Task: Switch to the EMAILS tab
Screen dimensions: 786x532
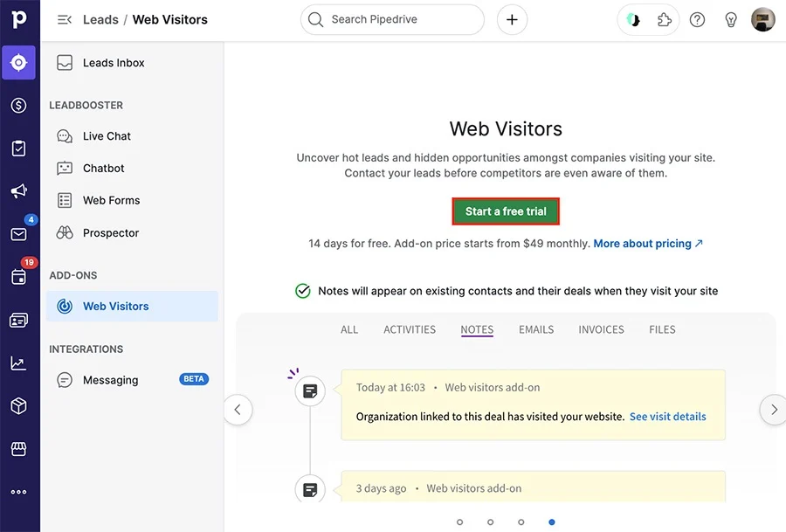Action: pos(536,329)
